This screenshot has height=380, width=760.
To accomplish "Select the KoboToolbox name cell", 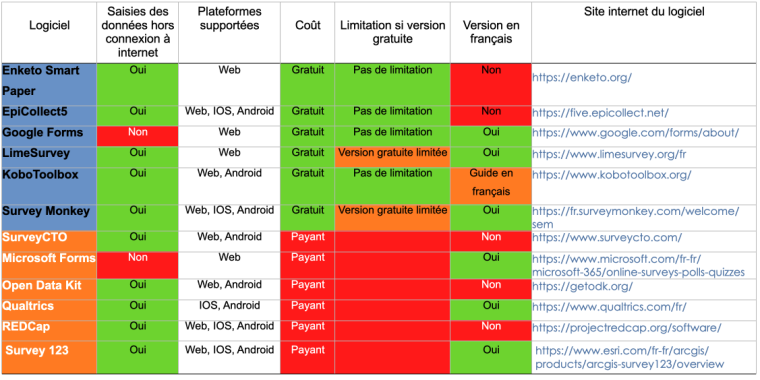I will (x=48, y=186).
